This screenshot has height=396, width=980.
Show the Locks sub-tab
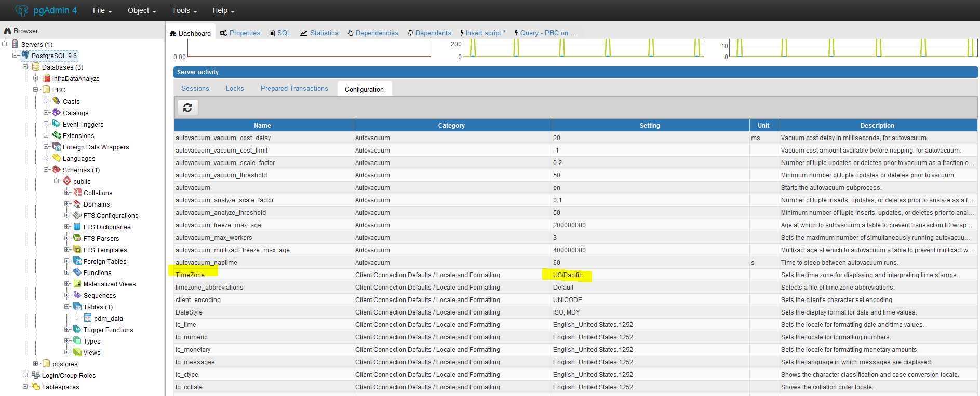235,88
